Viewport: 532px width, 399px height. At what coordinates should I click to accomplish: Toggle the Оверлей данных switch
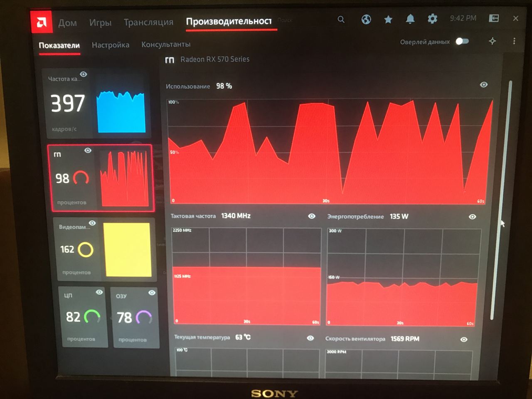(x=462, y=41)
